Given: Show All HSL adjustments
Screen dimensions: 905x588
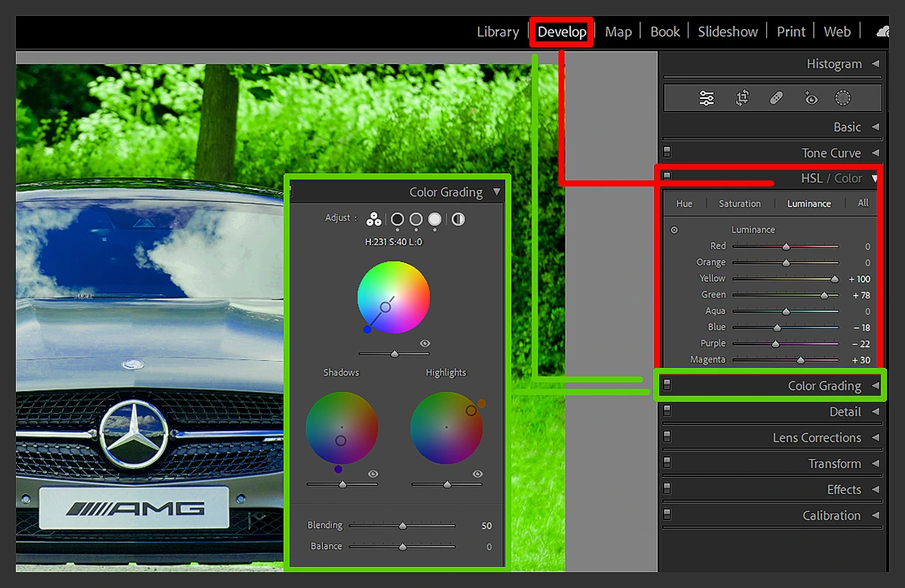Looking at the screenshot, I should [864, 204].
